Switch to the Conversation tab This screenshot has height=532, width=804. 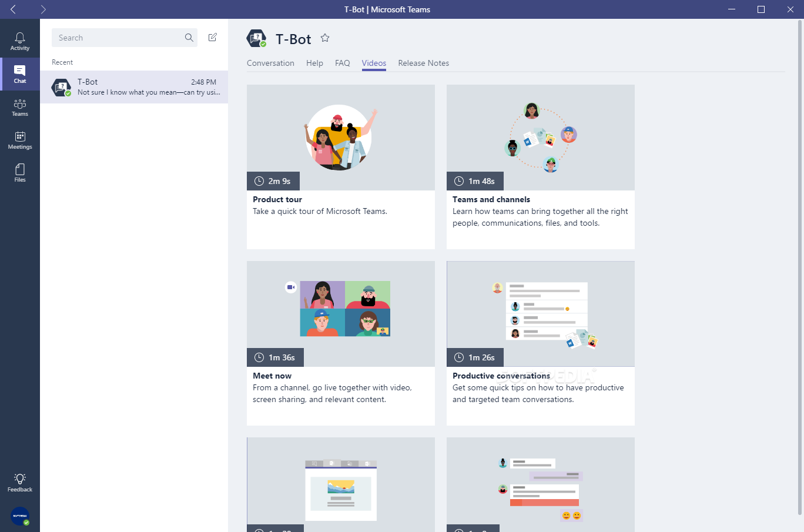270,63
